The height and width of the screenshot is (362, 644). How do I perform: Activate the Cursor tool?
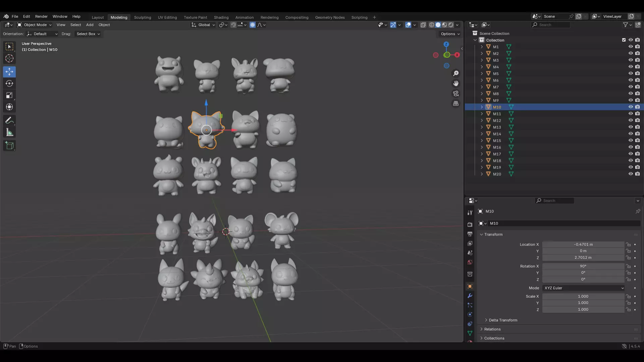(9, 58)
